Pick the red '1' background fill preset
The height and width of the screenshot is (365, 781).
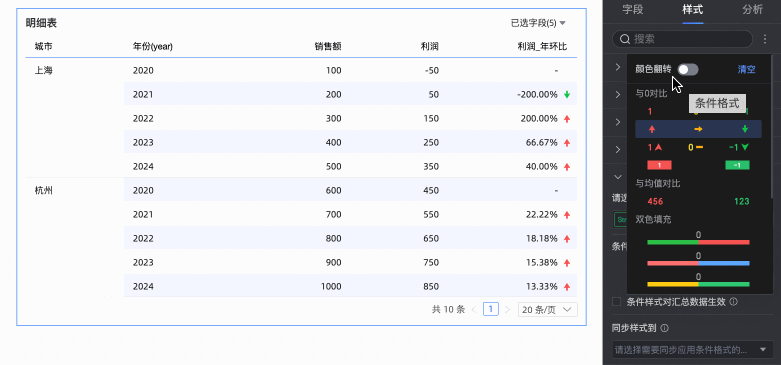659,165
